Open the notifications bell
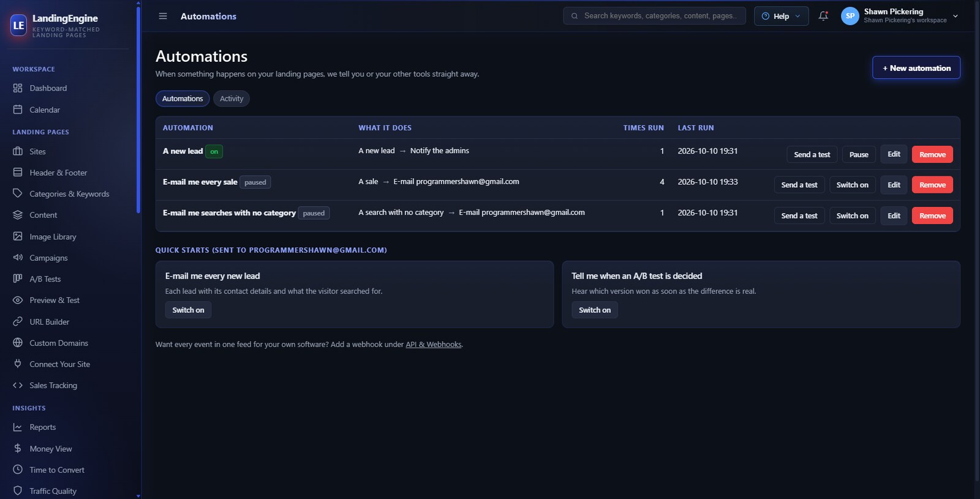Viewport: 980px width, 499px height. pos(823,16)
